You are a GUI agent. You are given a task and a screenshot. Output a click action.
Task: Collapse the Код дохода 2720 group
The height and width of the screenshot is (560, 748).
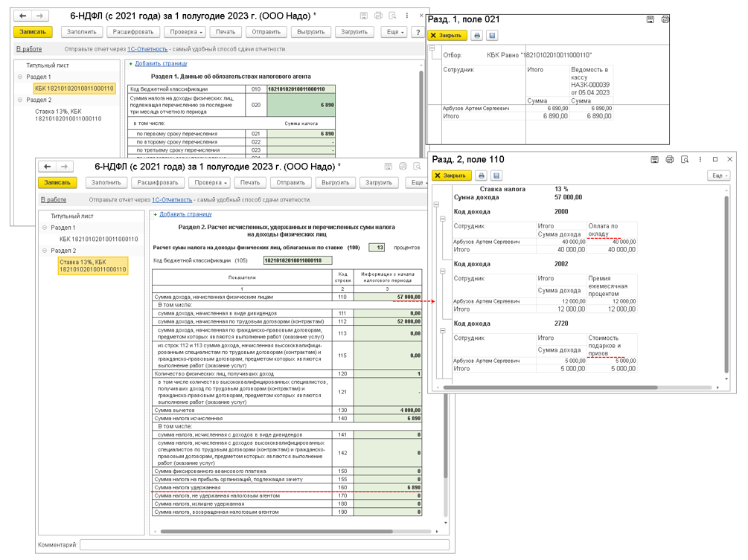pos(442,331)
